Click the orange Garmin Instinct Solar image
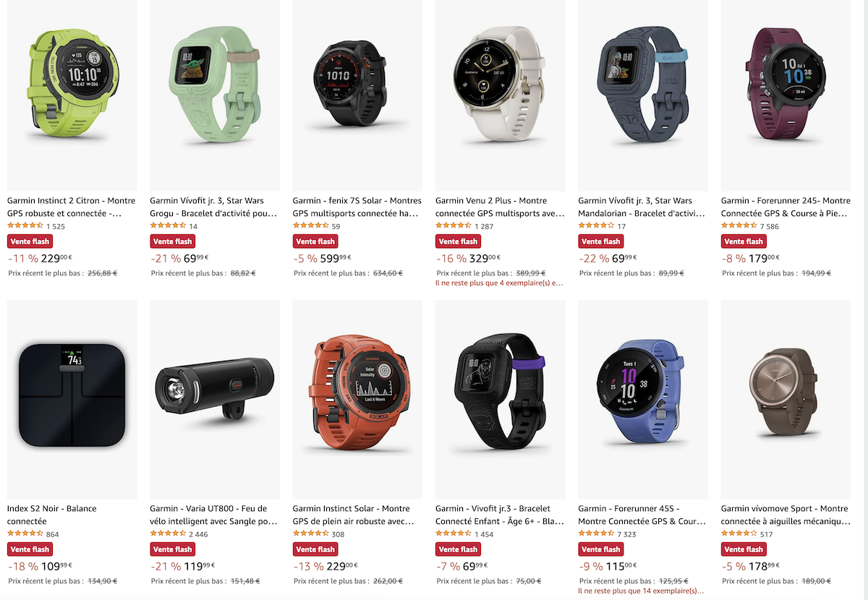 (x=357, y=399)
